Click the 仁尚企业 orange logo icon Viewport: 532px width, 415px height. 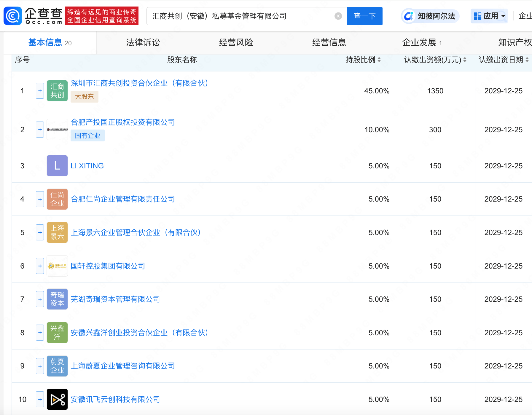[x=57, y=199]
